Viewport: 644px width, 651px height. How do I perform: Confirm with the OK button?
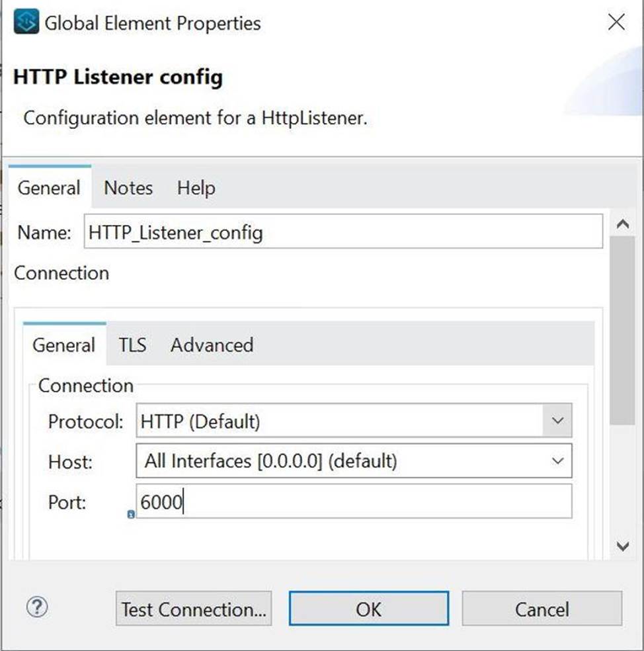point(368,609)
